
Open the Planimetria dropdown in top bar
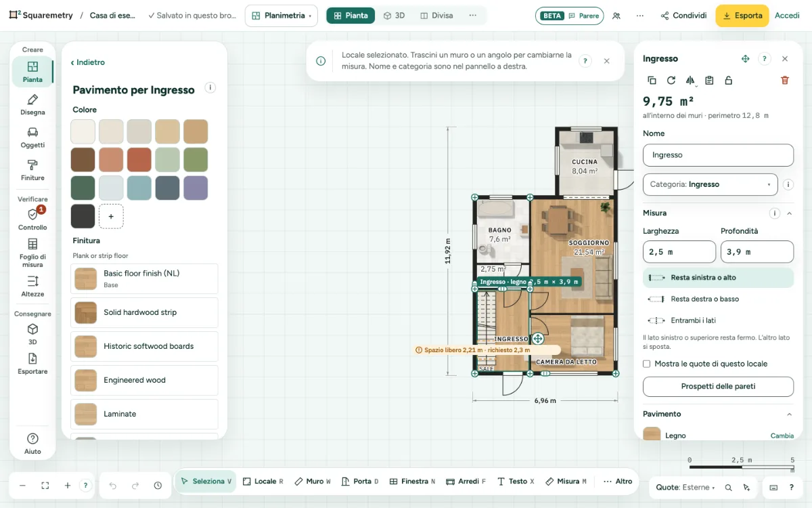(x=281, y=16)
